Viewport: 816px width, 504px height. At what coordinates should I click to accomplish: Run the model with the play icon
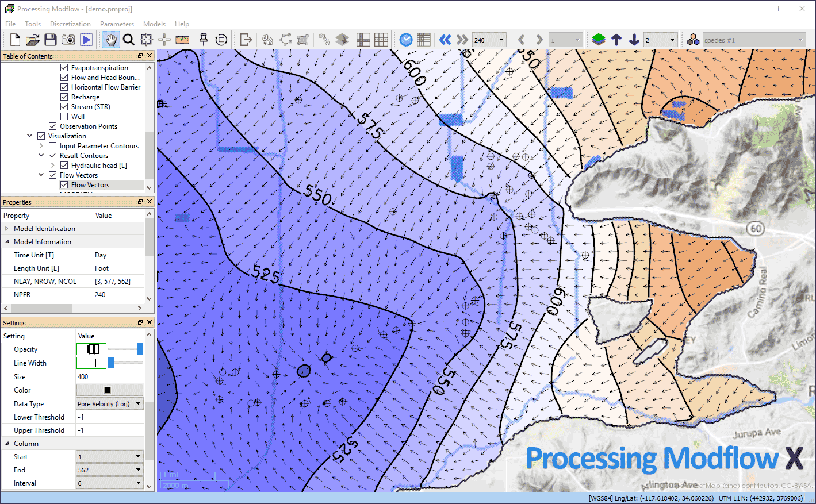click(86, 40)
